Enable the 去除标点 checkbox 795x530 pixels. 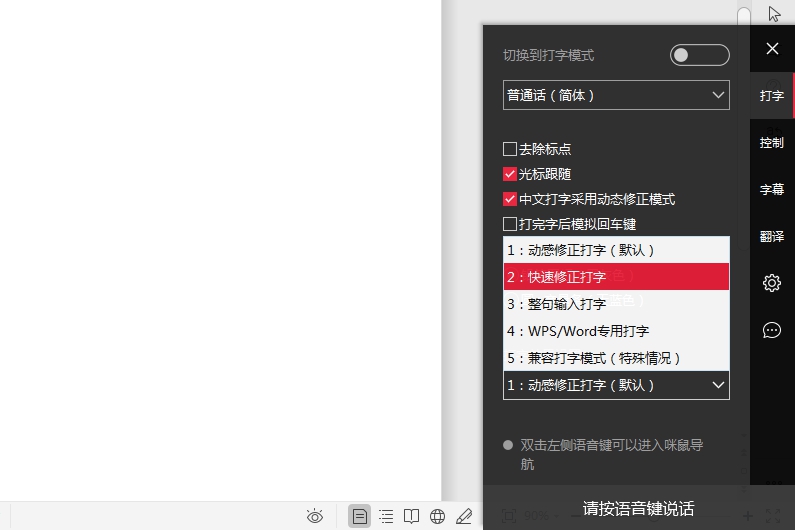510,149
